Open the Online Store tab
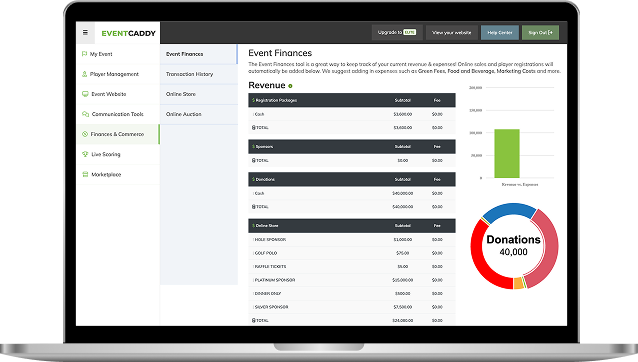The width and height of the screenshot is (638, 362). [199, 94]
